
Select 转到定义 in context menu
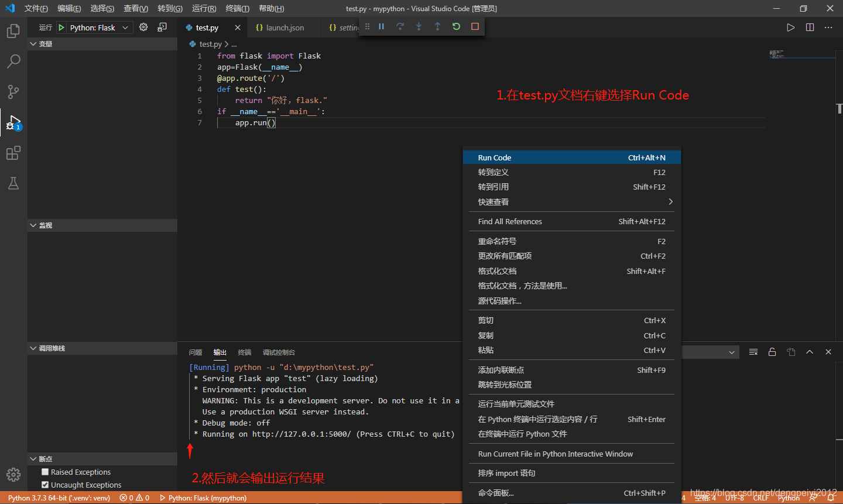572,172
